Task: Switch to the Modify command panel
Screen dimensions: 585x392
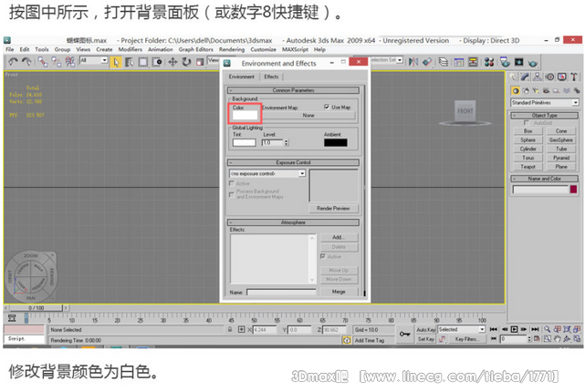Action: [x=525, y=77]
